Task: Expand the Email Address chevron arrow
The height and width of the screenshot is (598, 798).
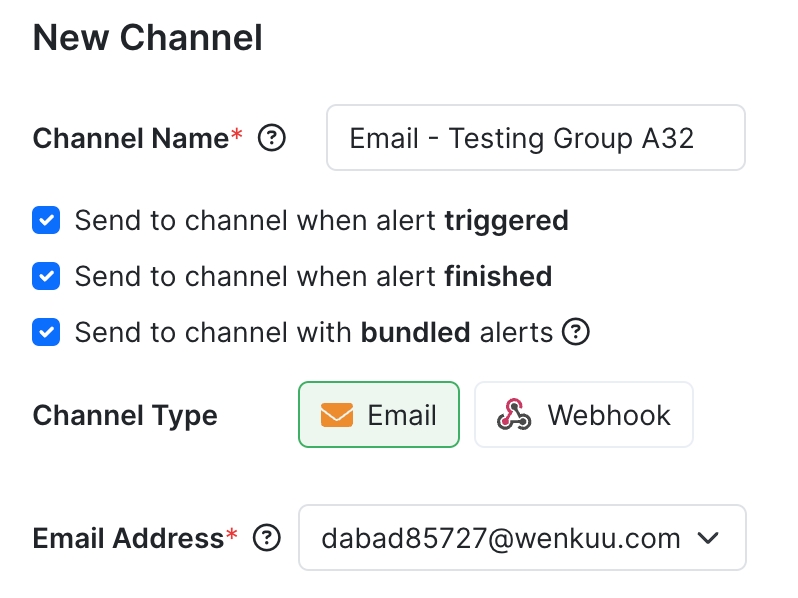Action: pos(708,538)
